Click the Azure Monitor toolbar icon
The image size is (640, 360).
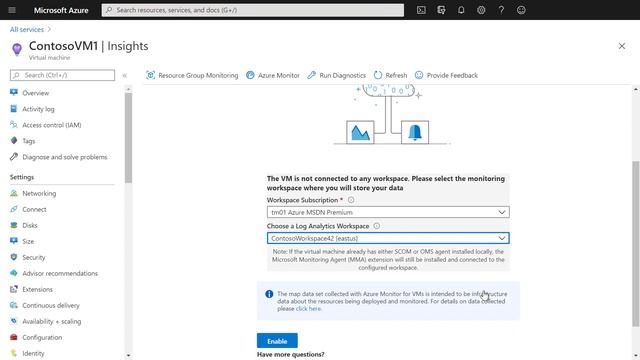[250, 75]
